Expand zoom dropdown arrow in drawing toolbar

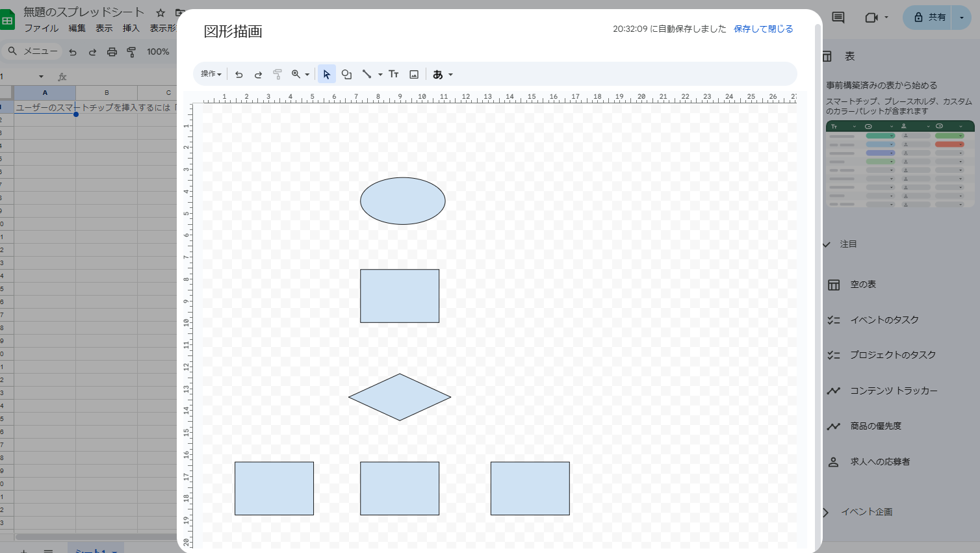(307, 75)
